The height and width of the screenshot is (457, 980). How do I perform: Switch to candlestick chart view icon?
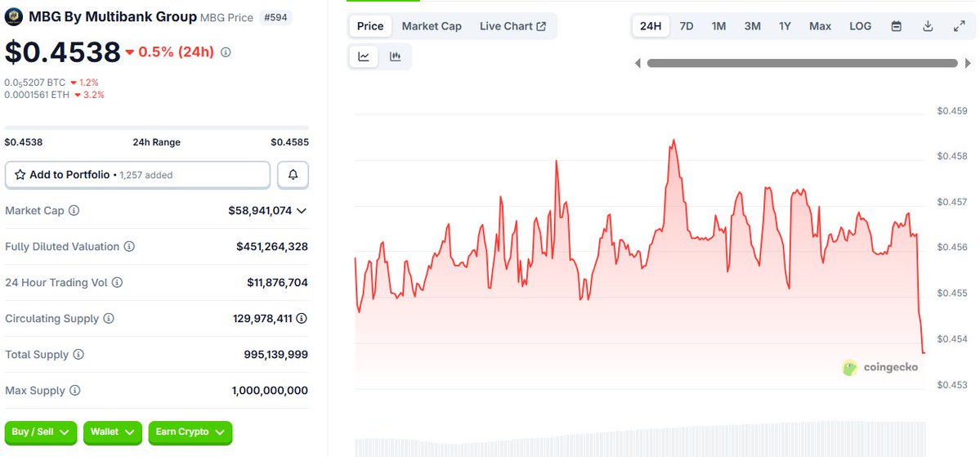point(395,57)
